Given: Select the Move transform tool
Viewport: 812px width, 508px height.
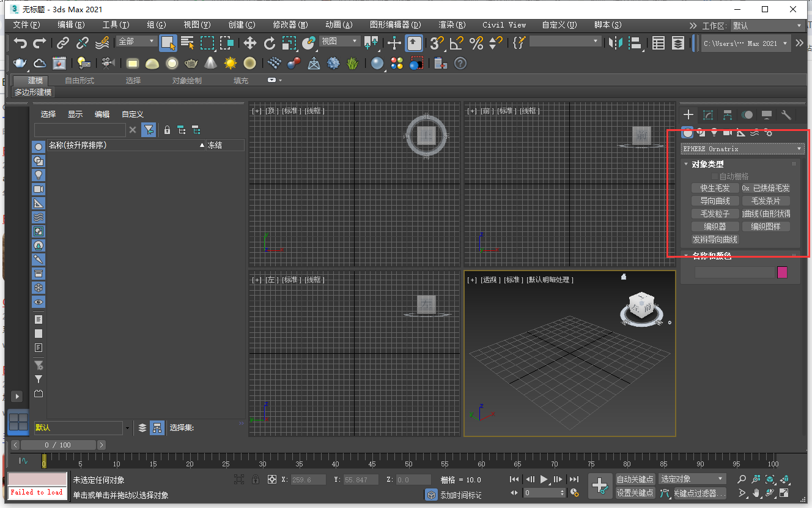Looking at the screenshot, I should click(249, 43).
